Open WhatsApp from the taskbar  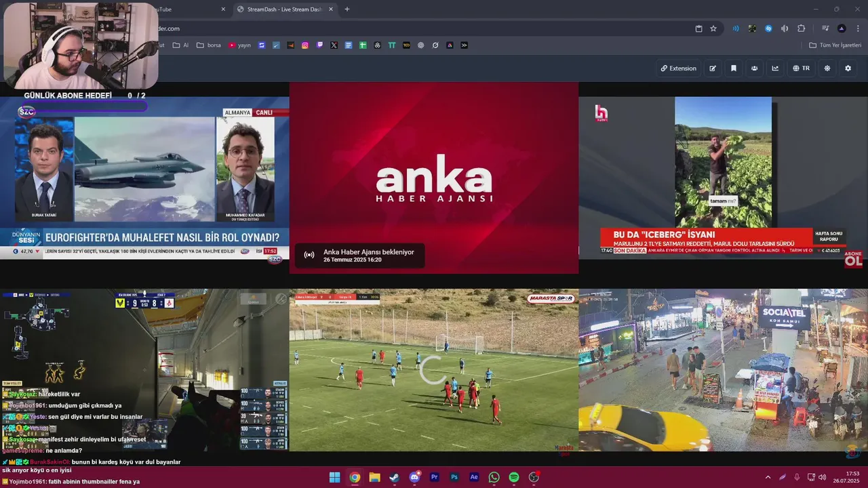[494, 477]
